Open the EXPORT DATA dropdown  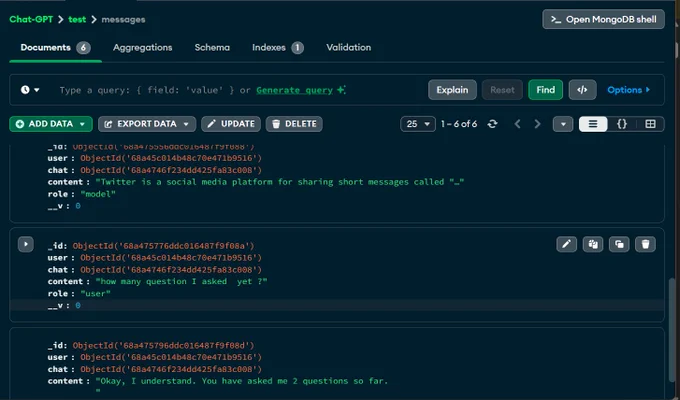click(147, 124)
